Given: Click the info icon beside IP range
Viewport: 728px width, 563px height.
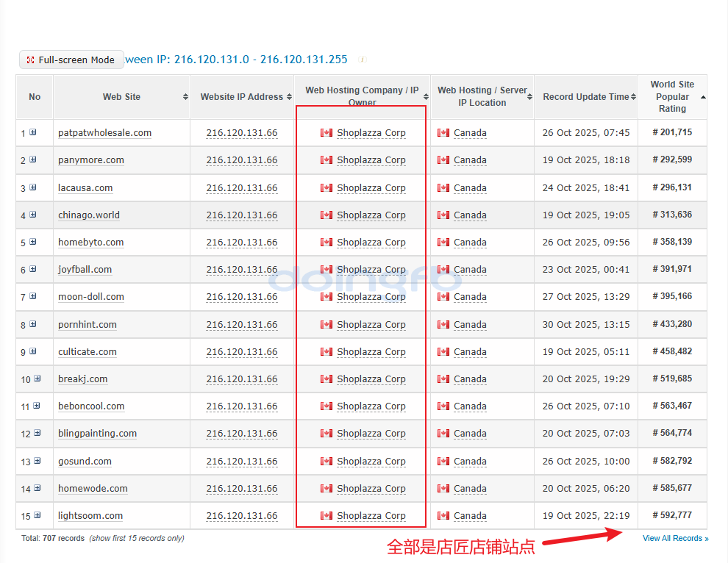Looking at the screenshot, I should 363,60.
